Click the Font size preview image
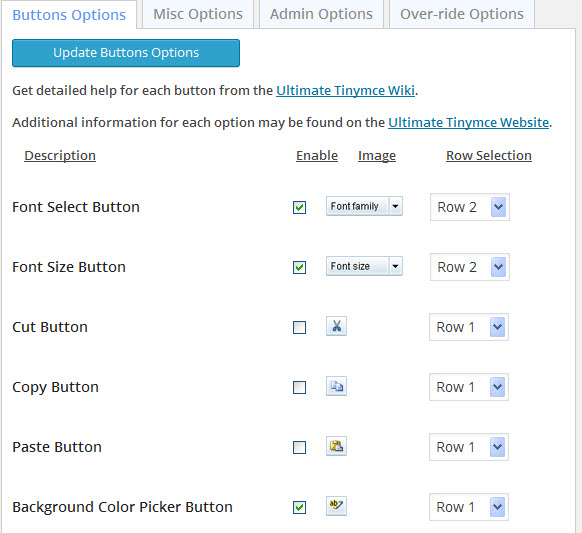This screenshot has width=582, height=533. 364,266
